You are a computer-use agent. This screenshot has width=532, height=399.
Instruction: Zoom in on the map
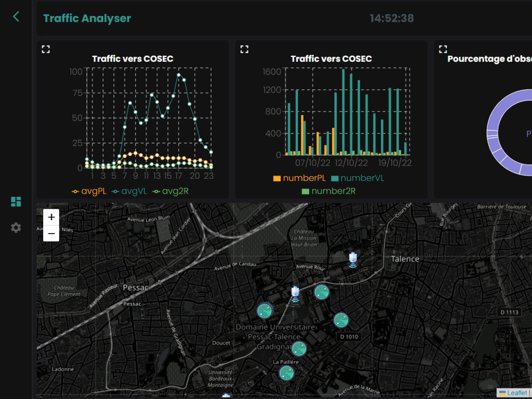coord(51,217)
